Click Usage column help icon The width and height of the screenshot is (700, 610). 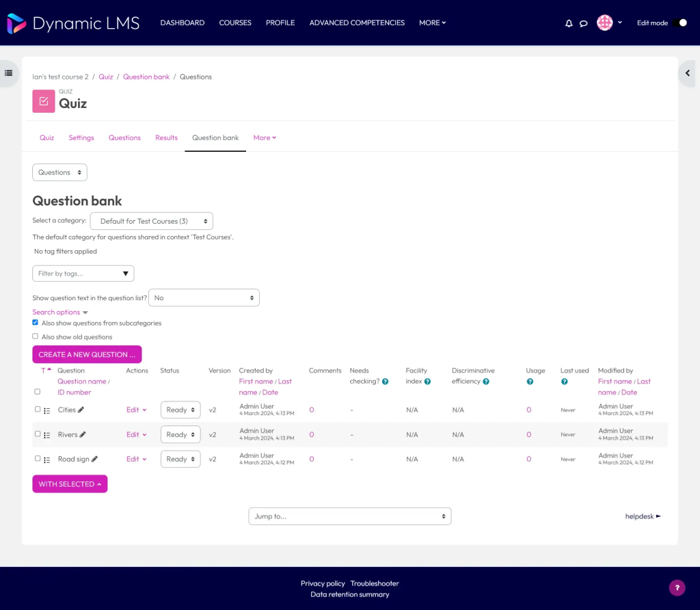click(x=530, y=382)
